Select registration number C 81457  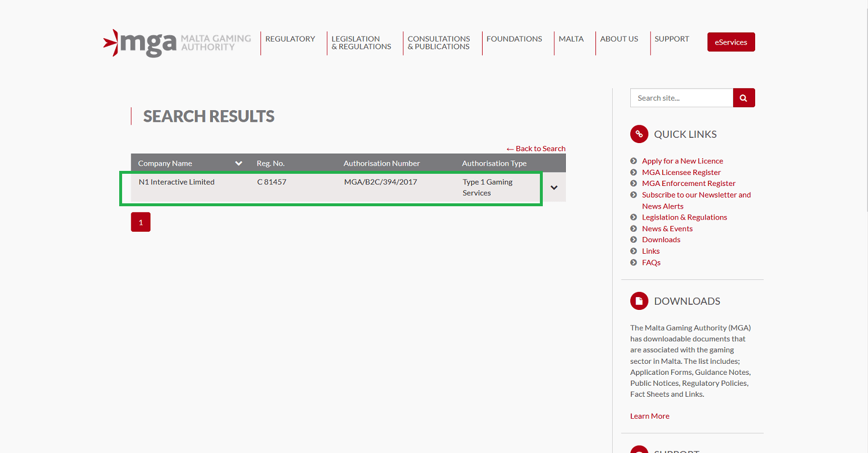click(272, 182)
